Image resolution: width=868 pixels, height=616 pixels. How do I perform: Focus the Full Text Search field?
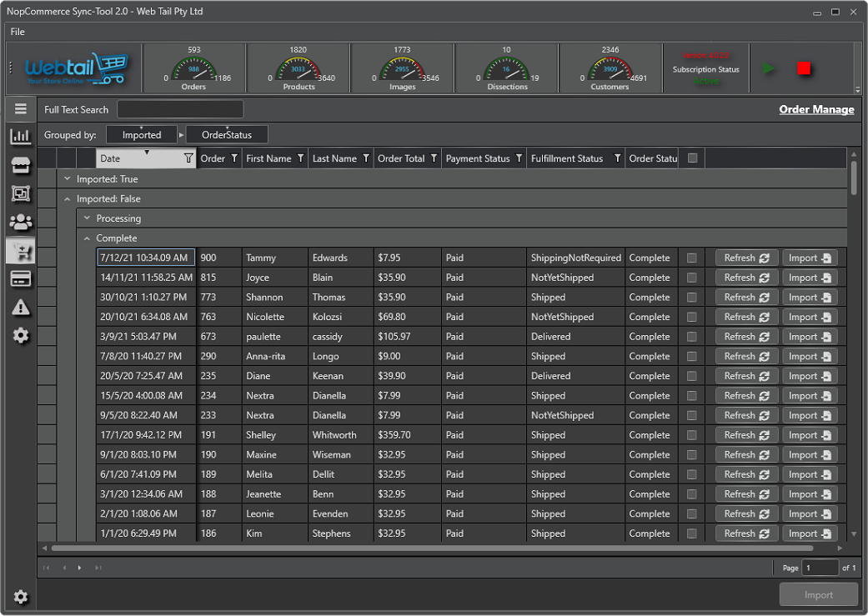point(180,109)
